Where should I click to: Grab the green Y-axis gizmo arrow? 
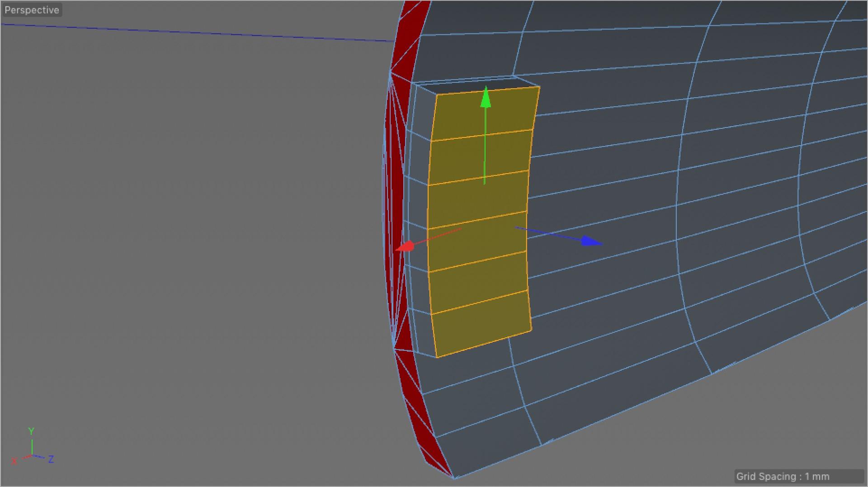(486, 97)
